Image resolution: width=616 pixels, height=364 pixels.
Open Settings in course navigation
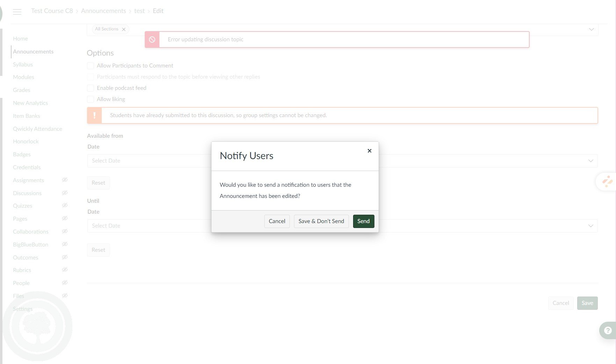tap(23, 309)
